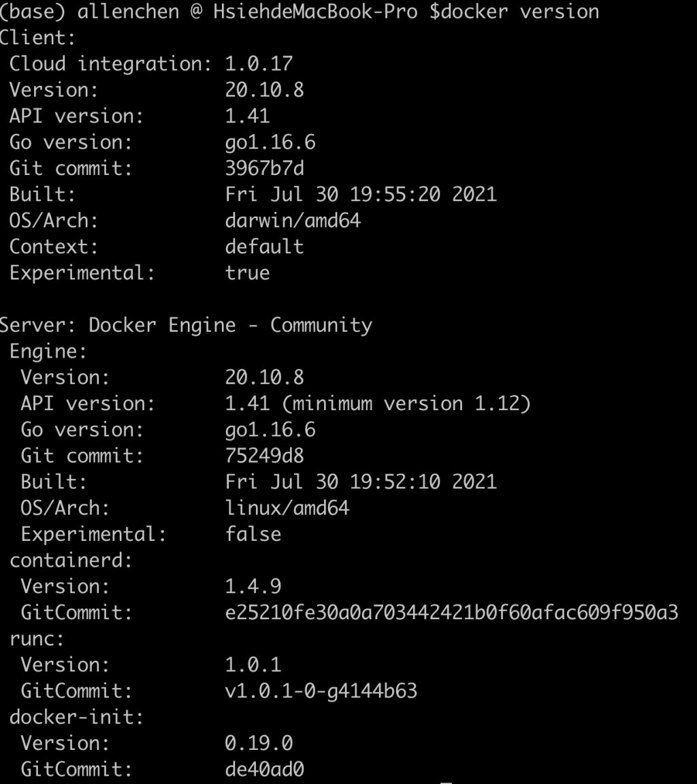Click the 'Client:' header line
Image resolution: width=697 pixels, height=784 pixels.
[x=37, y=38]
